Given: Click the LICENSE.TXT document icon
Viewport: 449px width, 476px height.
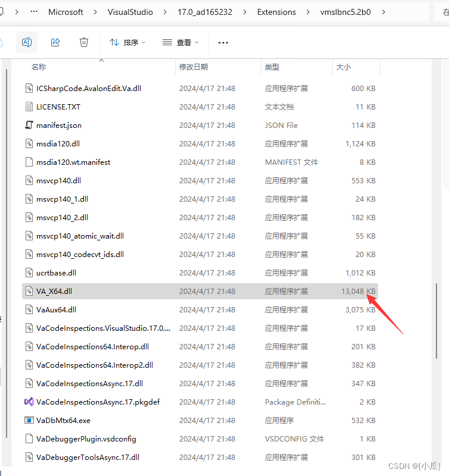Looking at the screenshot, I should click(x=29, y=107).
